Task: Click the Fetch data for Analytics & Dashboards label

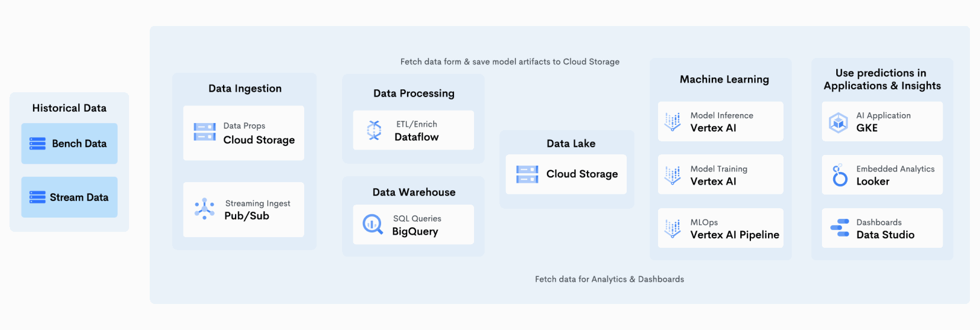Action: [x=610, y=279]
